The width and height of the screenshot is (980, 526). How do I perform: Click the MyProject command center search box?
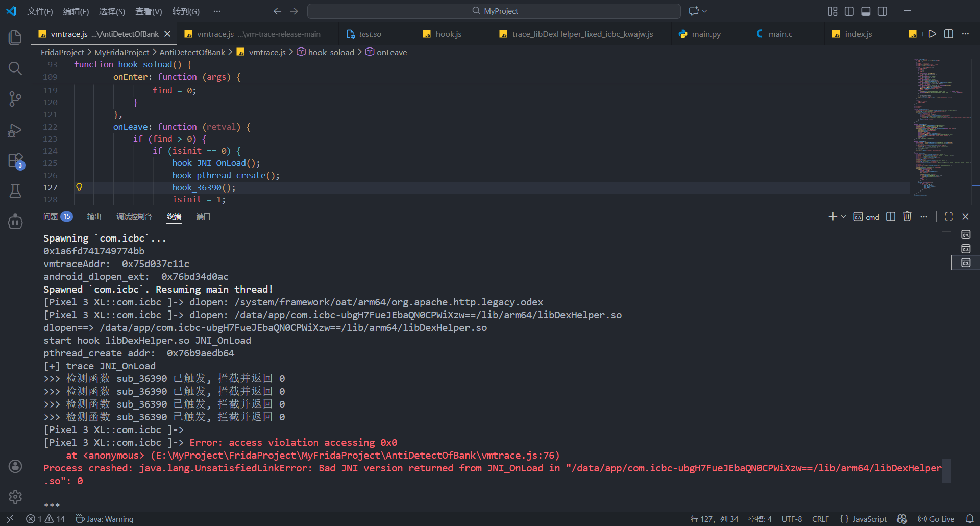pos(494,11)
